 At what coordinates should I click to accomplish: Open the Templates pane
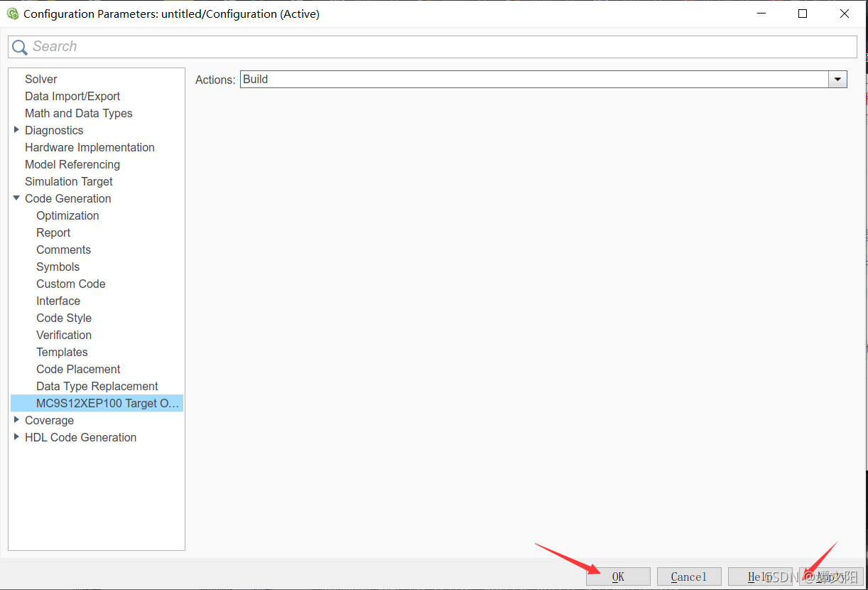pyautogui.click(x=62, y=352)
